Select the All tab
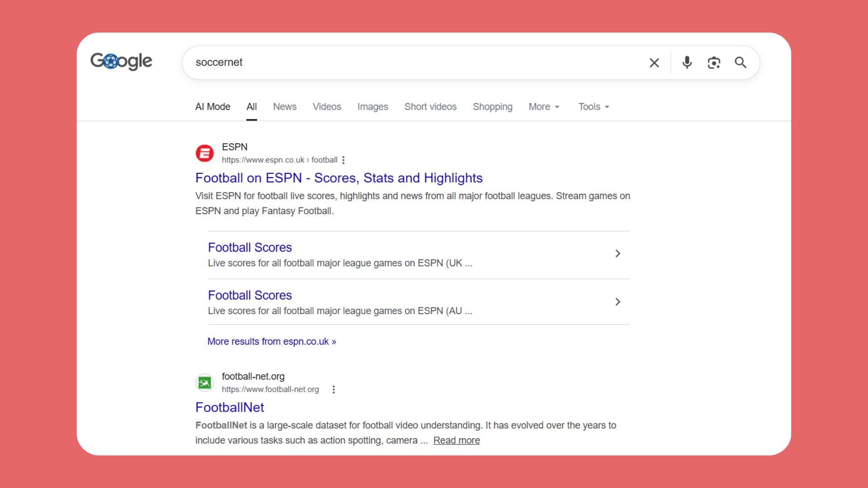Image resolution: width=868 pixels, height=488 pixels. (x=252, y=107)
